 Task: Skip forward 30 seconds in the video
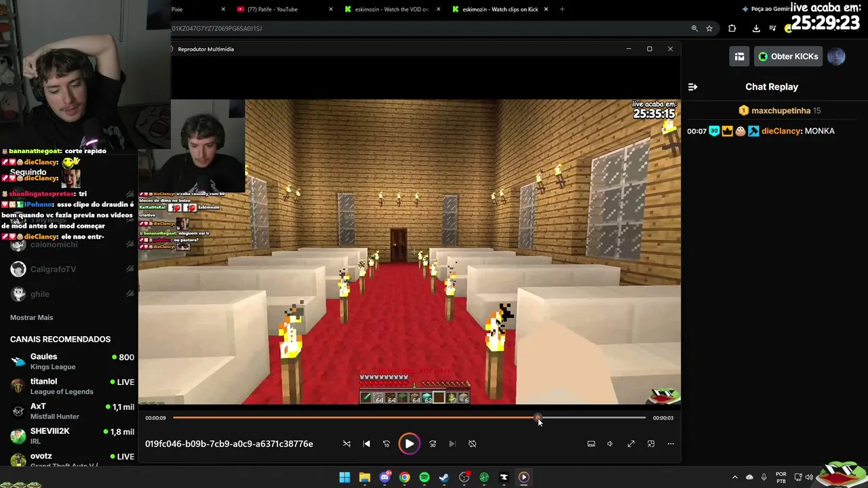click(433, 444)
